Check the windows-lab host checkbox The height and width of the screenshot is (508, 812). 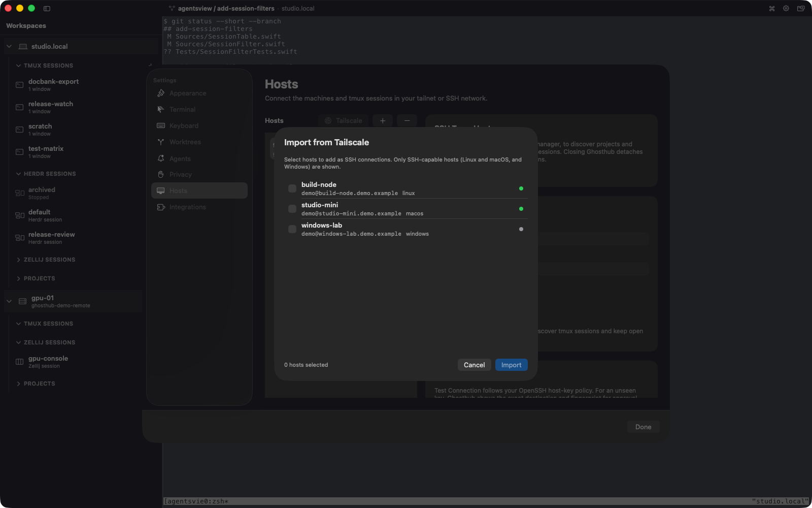click(292, 229)
